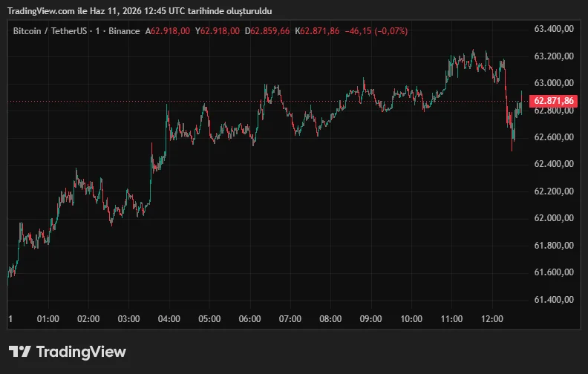Click the TradingView wordmark text
588x374 pixels.
81,352
